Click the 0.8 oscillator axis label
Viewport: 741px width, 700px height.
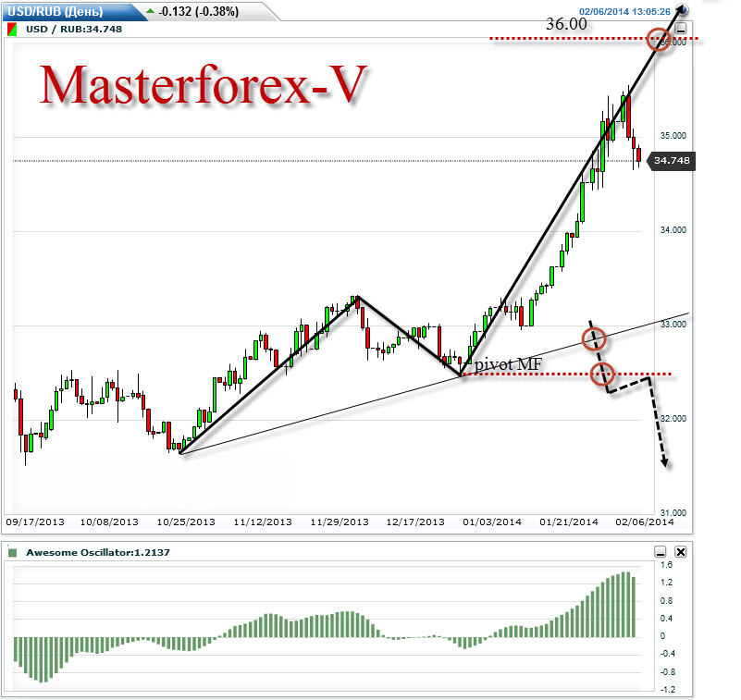666,601
